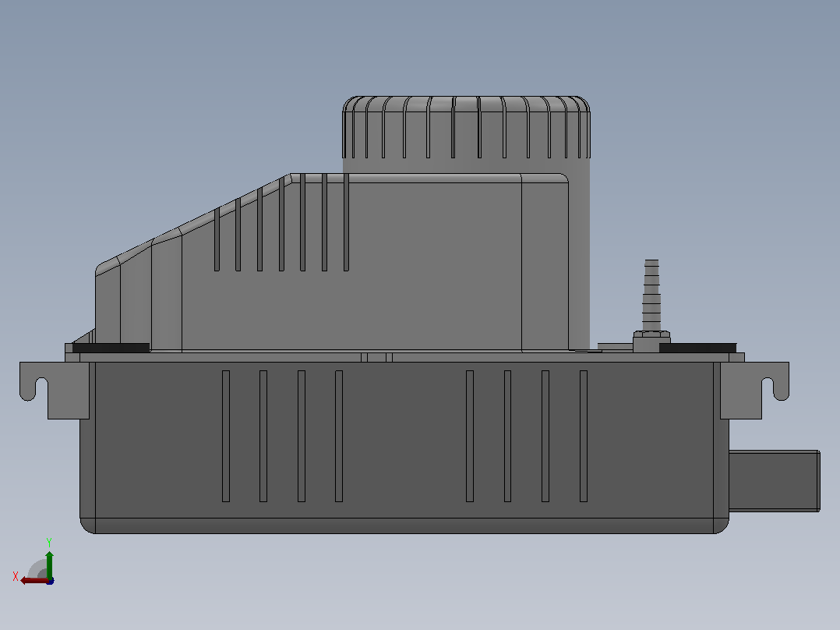
Task: Click the blue Z axis dot of the triad
Action: tap(51, 581)
